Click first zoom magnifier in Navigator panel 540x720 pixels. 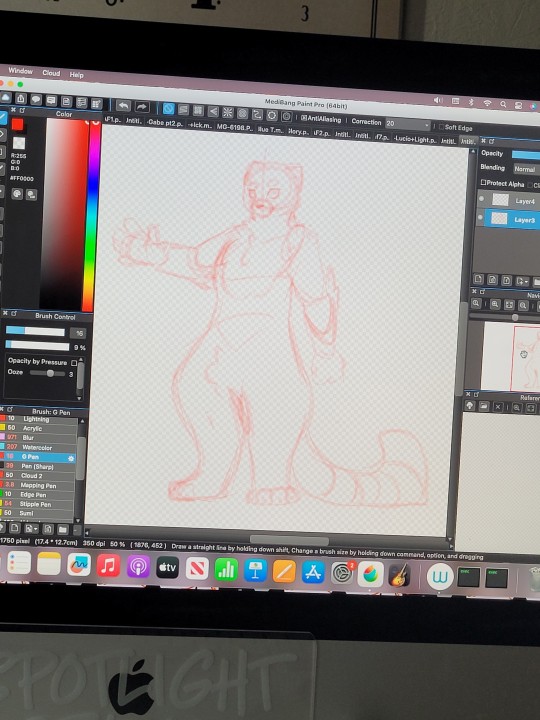476,303
